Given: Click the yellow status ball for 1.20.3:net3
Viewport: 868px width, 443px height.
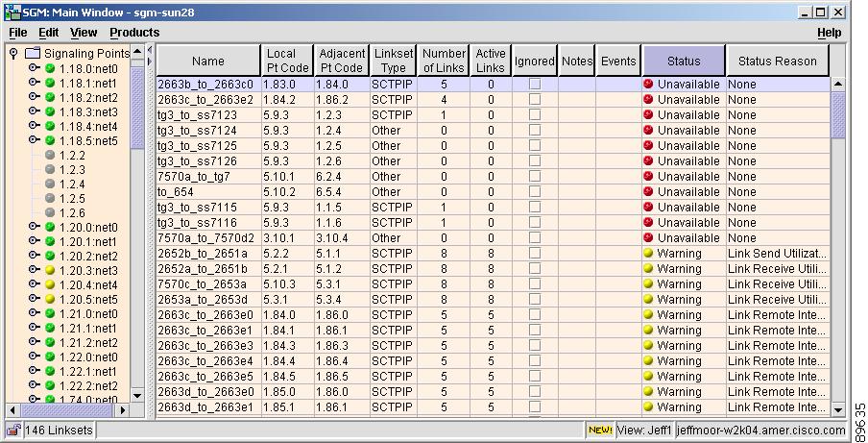Looking at the screenshot, I should 50,271.
